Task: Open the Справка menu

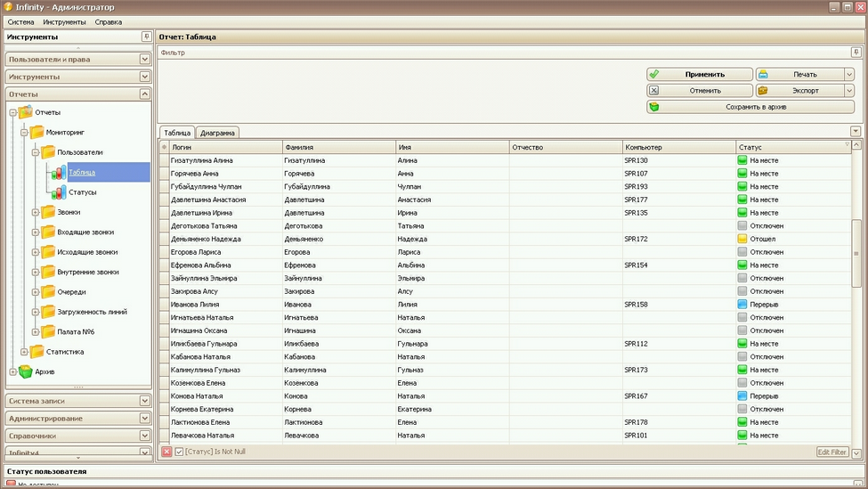Action: pos(108,22)
